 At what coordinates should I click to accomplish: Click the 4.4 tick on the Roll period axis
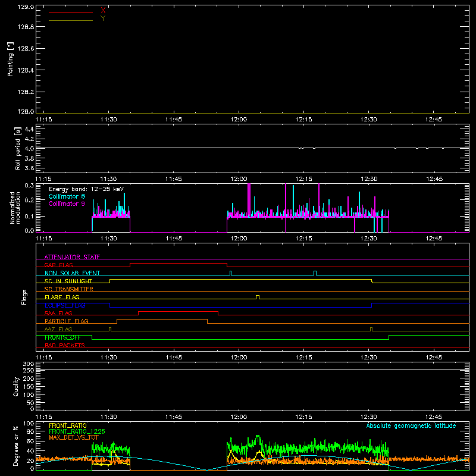click(x=29, y=129)
